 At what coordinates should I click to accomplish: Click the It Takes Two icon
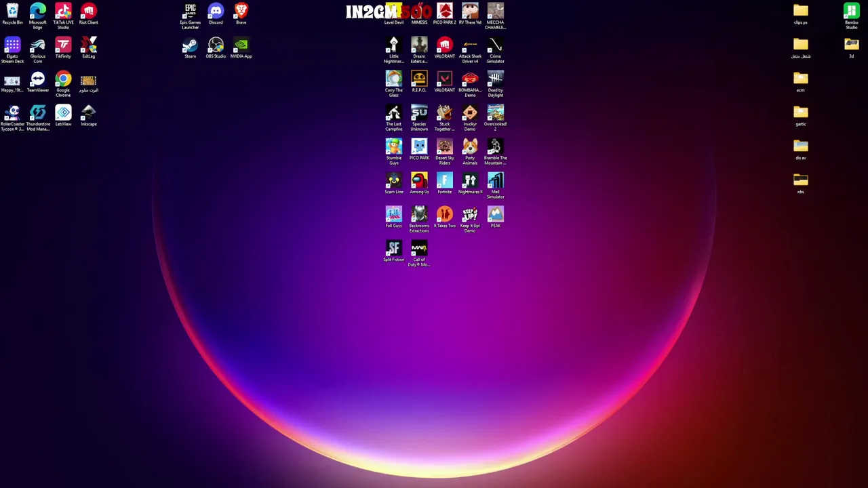point(445,214)
